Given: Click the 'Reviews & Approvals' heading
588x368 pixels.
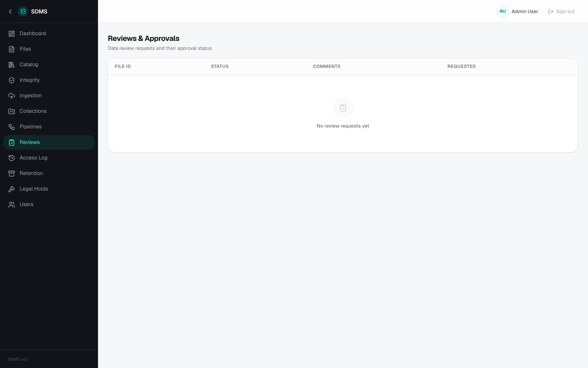Looking at the screenshot, I should tap(144, 38).
